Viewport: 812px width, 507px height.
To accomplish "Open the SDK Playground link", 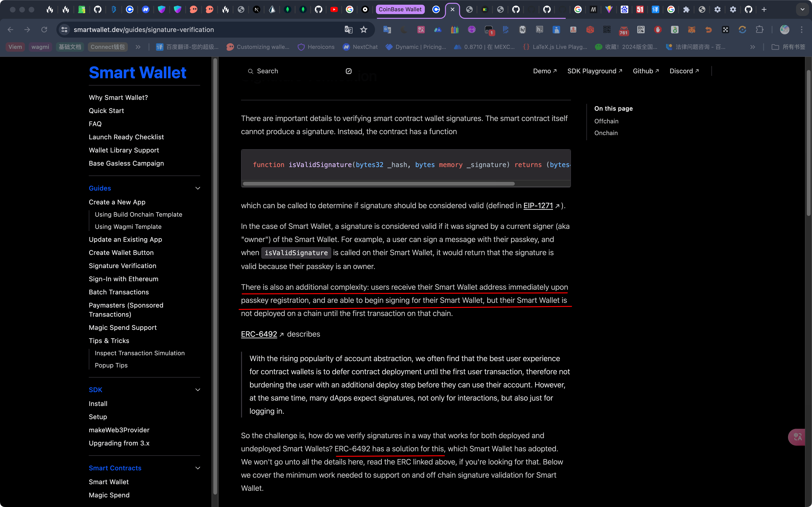I will (x=595, y=71).
